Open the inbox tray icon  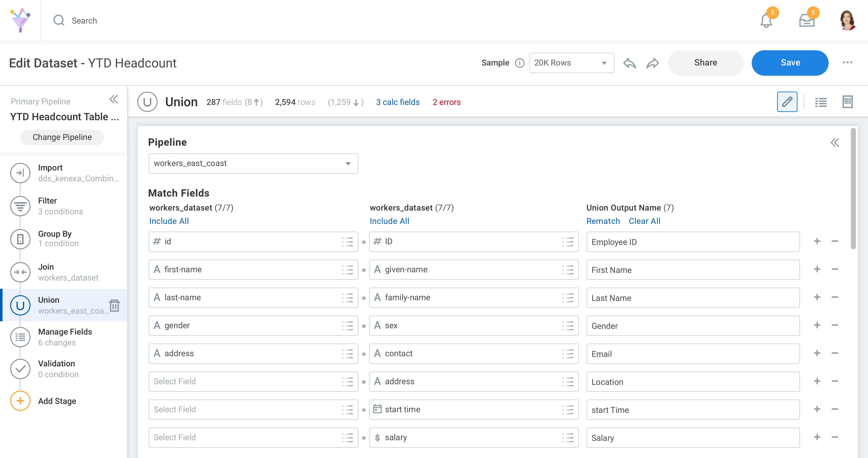807,21
